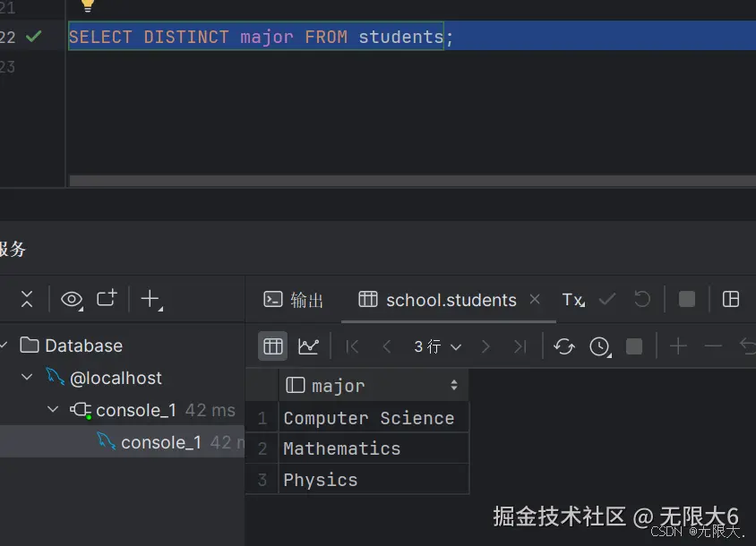Refresh the query results
The width and height of the screenshot is (756, 546).
click(x=563, y=346)
